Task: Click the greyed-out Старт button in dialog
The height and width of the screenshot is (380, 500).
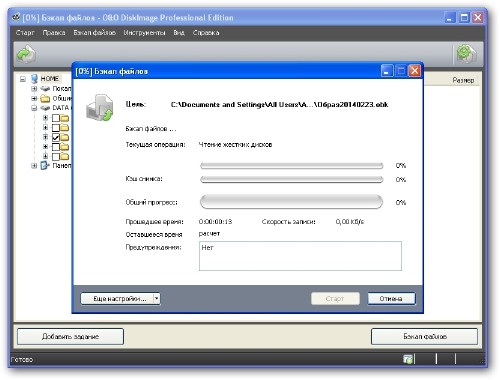Action: [335, 298]
